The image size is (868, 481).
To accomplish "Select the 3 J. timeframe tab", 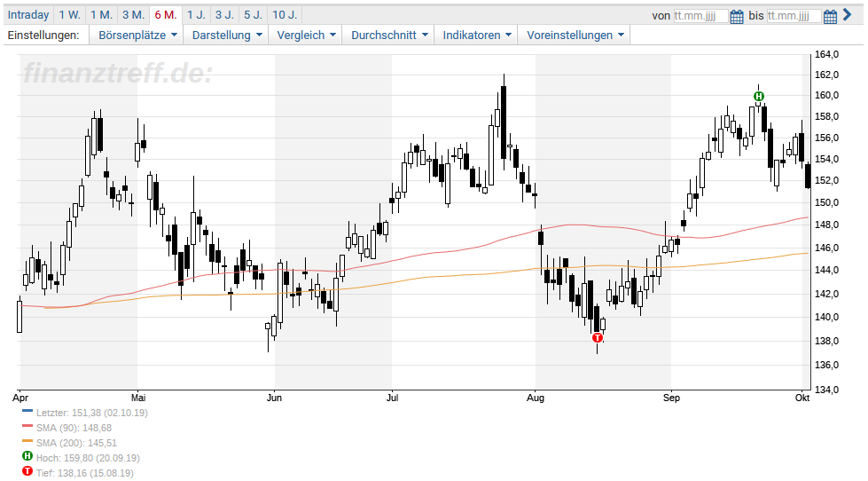I will [224, 15].
